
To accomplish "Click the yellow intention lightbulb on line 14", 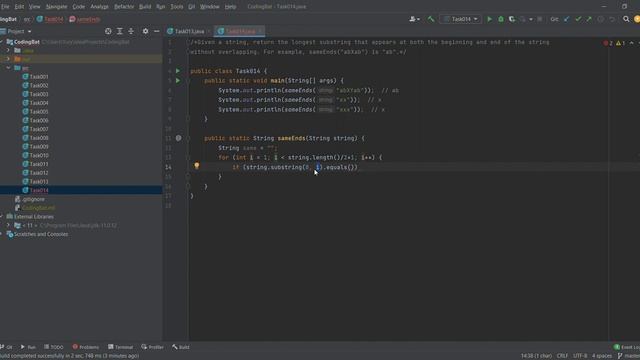I will click(x=197, y=166).
